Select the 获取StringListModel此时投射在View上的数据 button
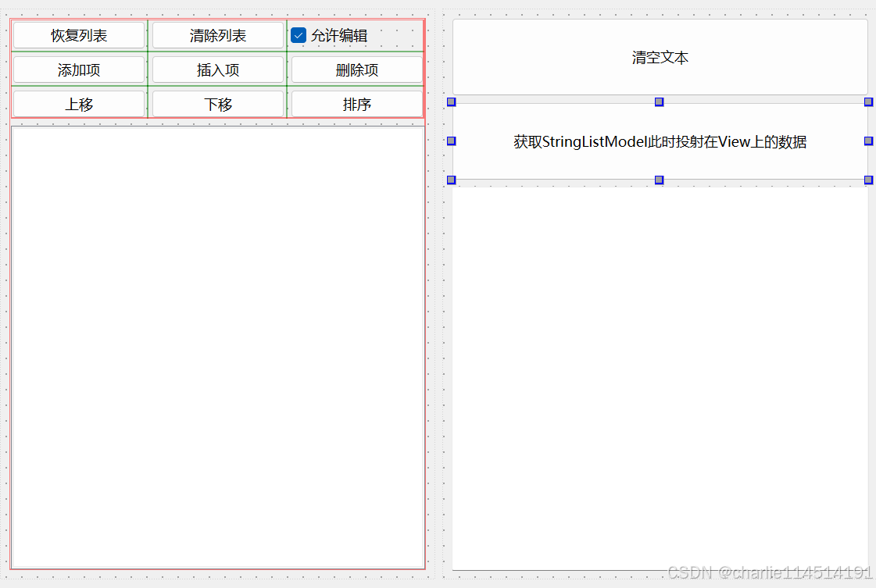Image resolution: width=876 pixels, height=588 pixels. tap(660, 141)
